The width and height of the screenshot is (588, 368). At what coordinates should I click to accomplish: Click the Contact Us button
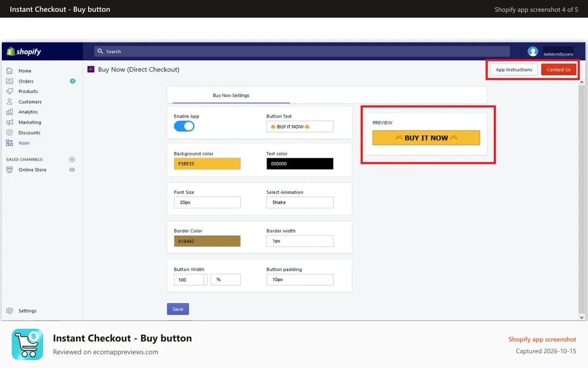click(559, 70)
